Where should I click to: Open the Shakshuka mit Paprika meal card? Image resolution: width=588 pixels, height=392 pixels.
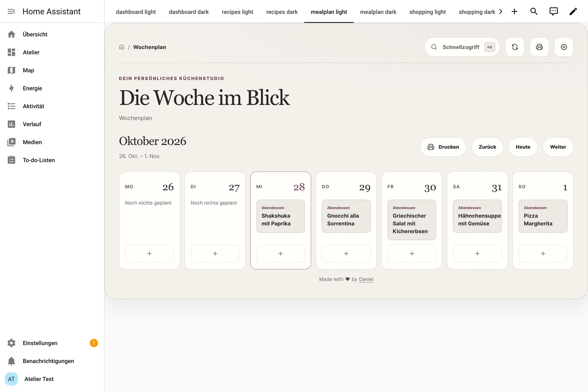click(x=281, y=216)
